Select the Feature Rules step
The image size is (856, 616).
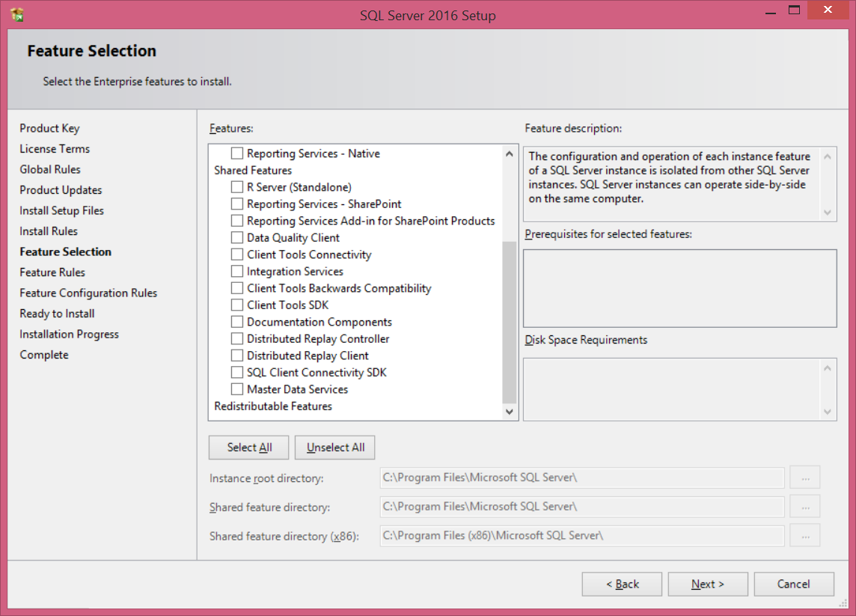52,272
